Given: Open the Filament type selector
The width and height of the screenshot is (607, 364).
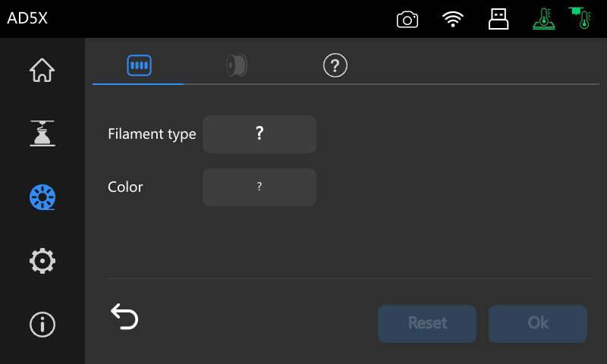Looking at the screenshot, I should pyautogui.click(x=259, y=134).
